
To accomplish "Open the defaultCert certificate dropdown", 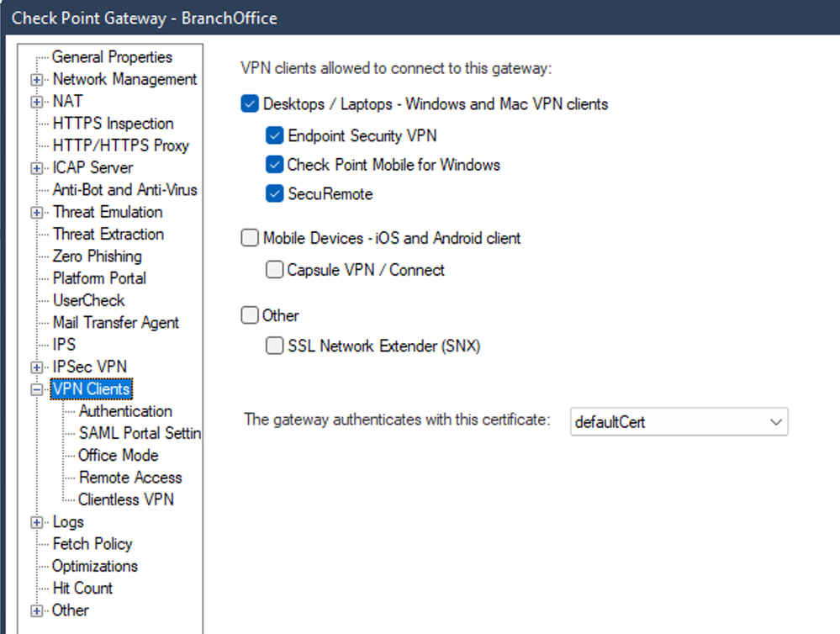I will [679, 422].
